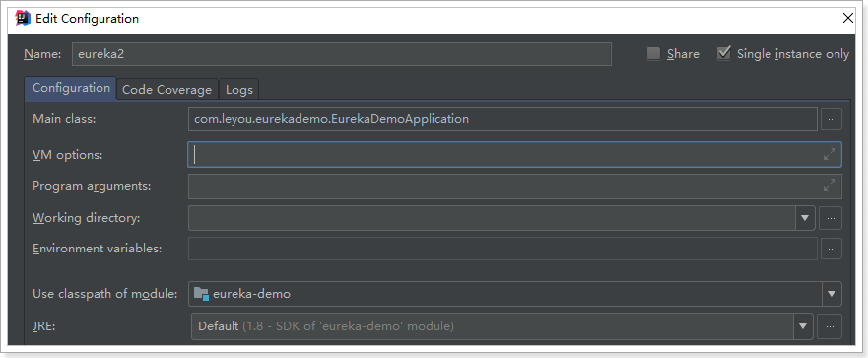Uncheck Single instance only checkbox
The width and height of the screenshot is (868, 358).
723,54
